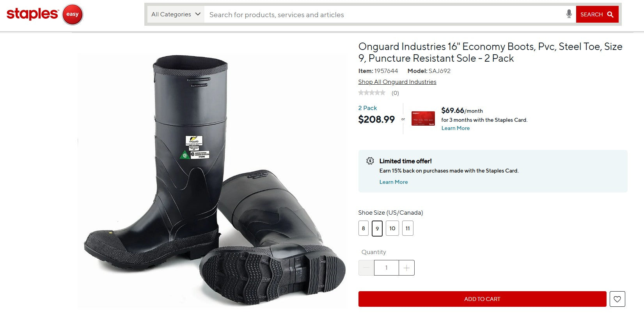This screenshot has height=315, width=644.
Task: Activate voice search with the microphone icon
Action: 569,14
